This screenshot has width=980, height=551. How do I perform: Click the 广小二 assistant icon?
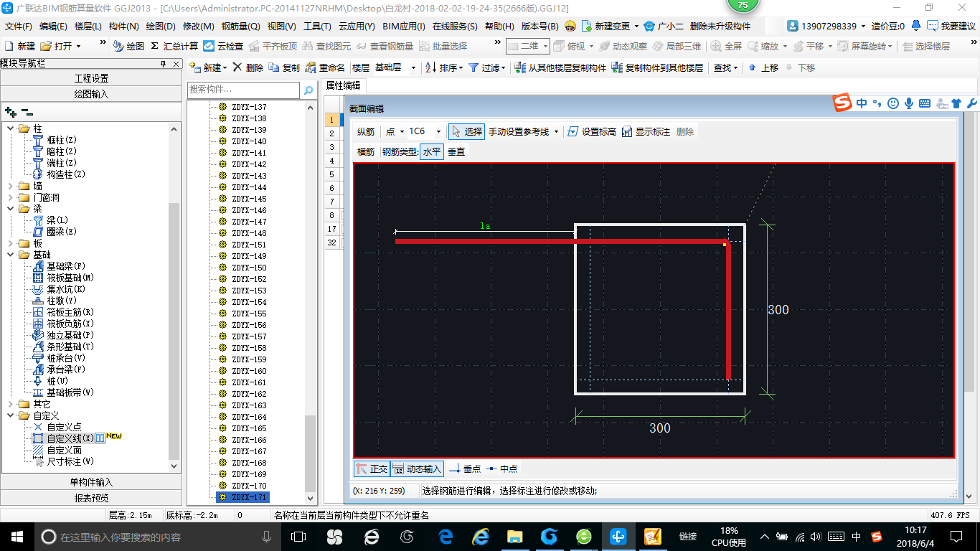tap(649, 26)
